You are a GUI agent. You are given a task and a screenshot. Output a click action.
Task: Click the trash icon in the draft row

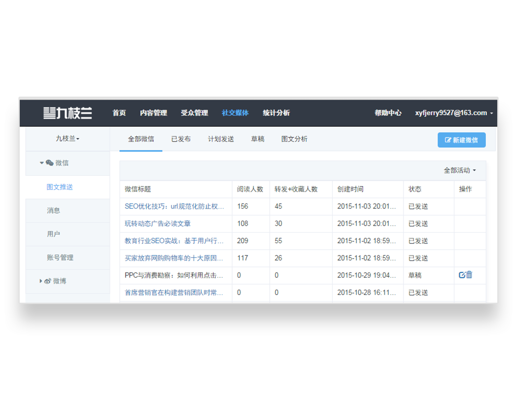point(469,275)
